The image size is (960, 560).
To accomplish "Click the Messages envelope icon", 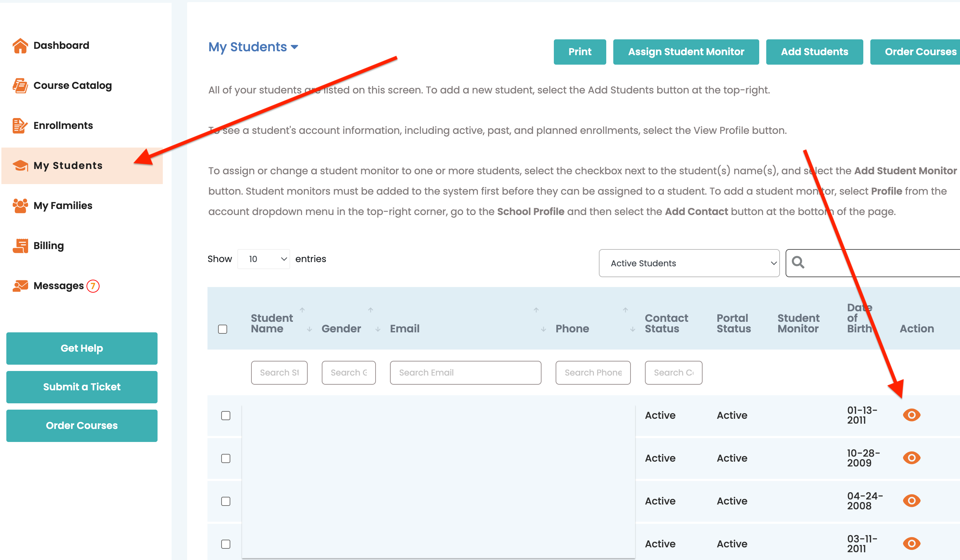I will click(x=20, y=286).
